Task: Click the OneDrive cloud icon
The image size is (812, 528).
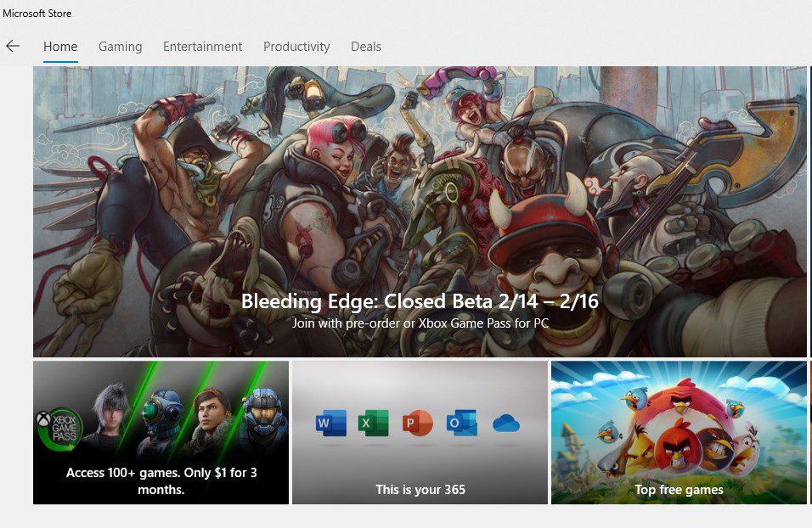Action: 506,424
